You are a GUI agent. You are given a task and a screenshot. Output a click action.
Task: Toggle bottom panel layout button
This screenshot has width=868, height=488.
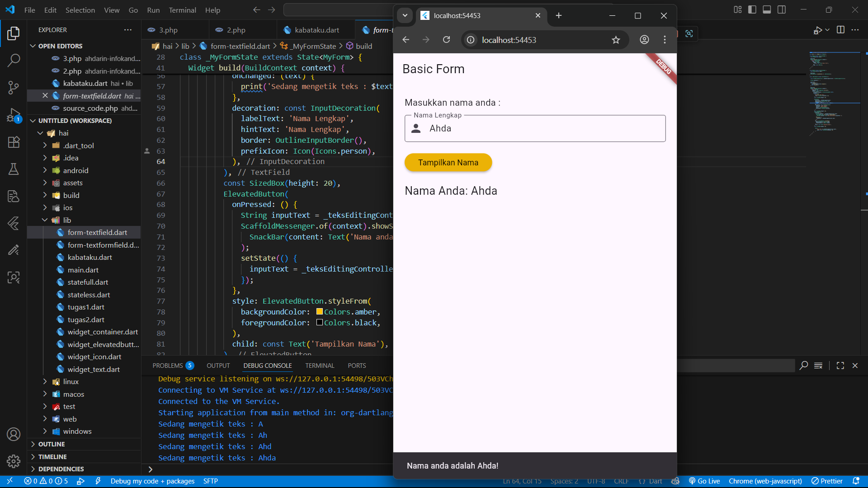767,9
